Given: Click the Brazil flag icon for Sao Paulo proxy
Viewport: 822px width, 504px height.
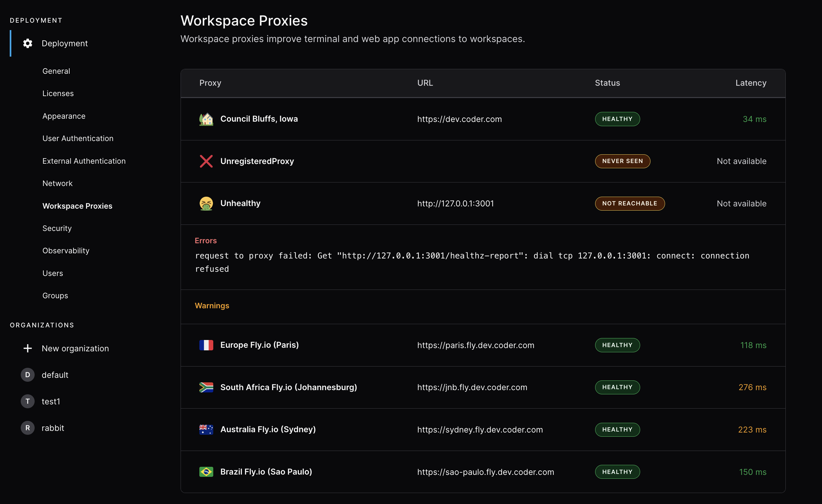Looking at the screenshot, I should [x=206, y=472].
